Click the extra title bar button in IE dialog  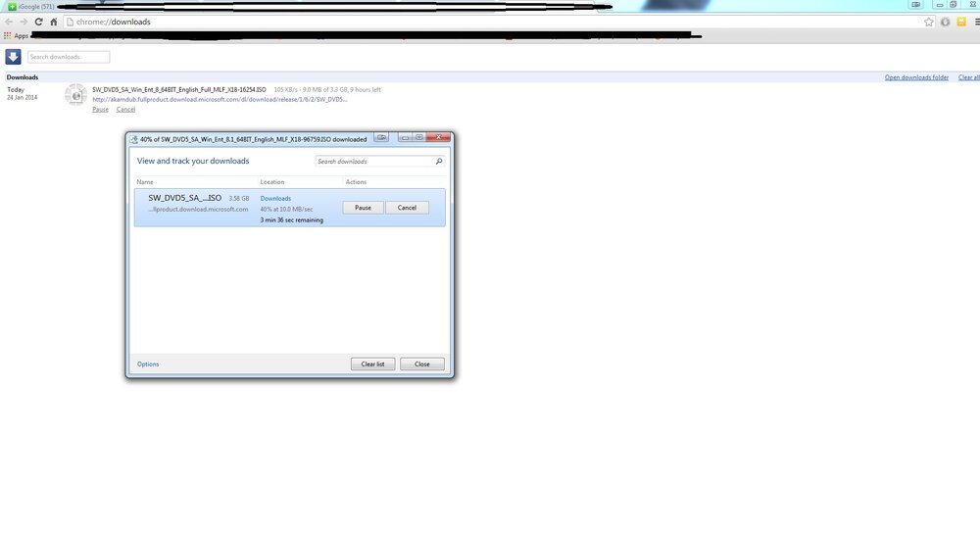(x=382, y=137)
